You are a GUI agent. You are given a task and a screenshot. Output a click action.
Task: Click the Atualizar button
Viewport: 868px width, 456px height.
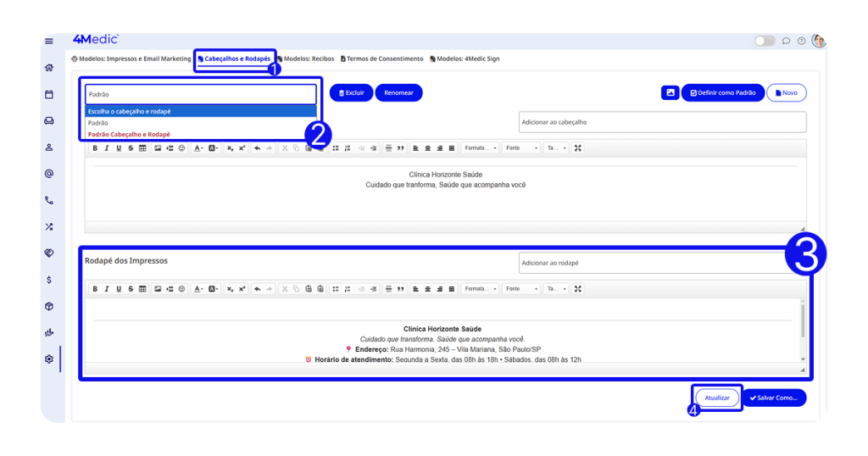[x=717, y=398]
